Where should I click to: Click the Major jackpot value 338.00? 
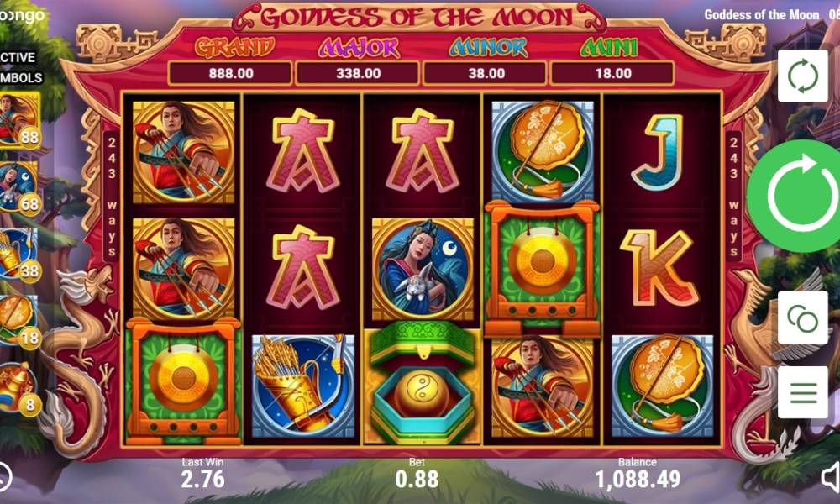pyautogui.click(x=358, y=73)
